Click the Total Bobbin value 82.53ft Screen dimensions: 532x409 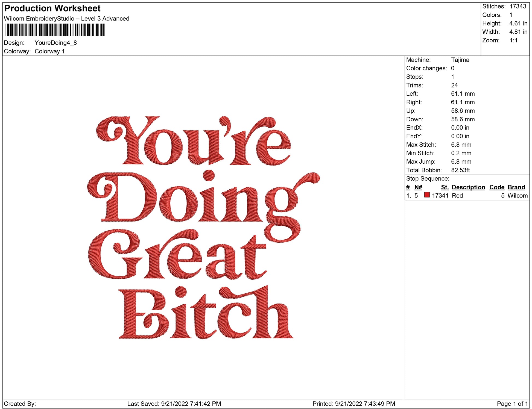tap(460, 170)
